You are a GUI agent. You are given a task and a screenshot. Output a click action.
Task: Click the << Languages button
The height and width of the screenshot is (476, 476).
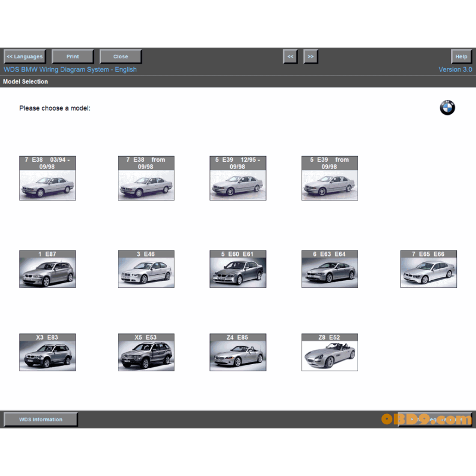point(25,57)
